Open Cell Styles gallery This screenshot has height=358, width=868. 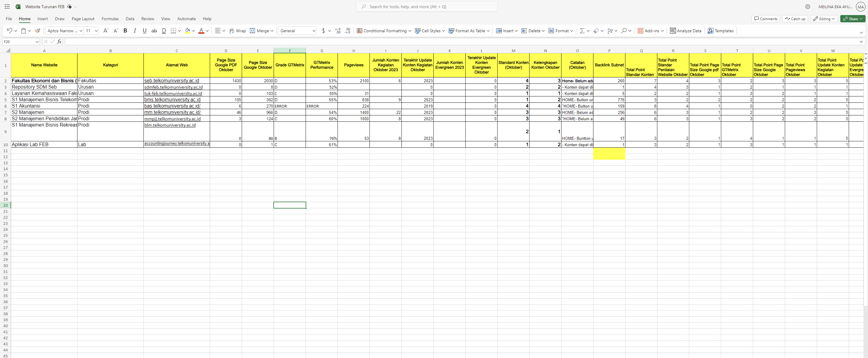429,31
